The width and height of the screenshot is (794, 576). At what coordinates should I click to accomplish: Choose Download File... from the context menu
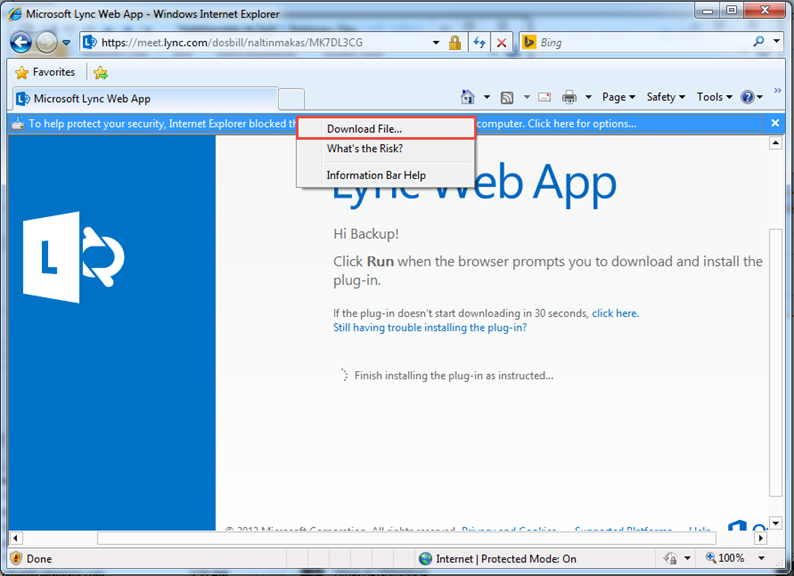pyautogui.click(x=386, y=129)
